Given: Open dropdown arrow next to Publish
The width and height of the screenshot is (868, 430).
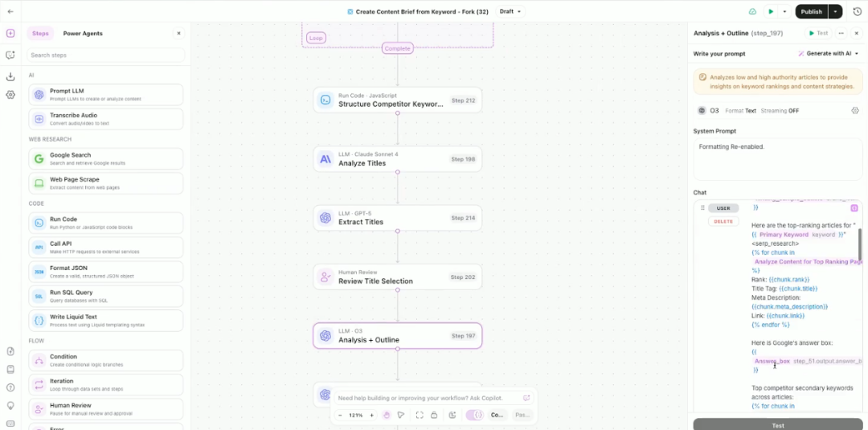Looking at the screenshot, I should click(x=836, y=11).
